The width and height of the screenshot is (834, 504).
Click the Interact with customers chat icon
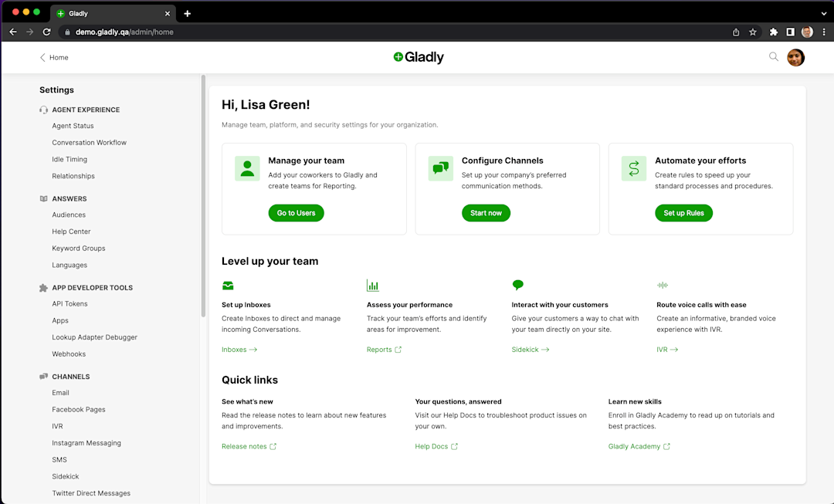pyautogui.click(x=517, y=285)
